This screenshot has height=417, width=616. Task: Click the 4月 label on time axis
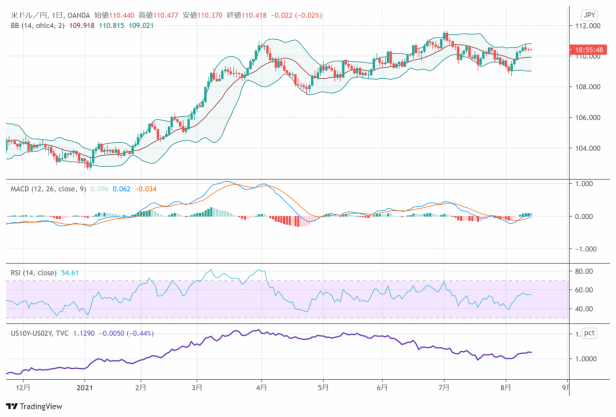point(261,386)
